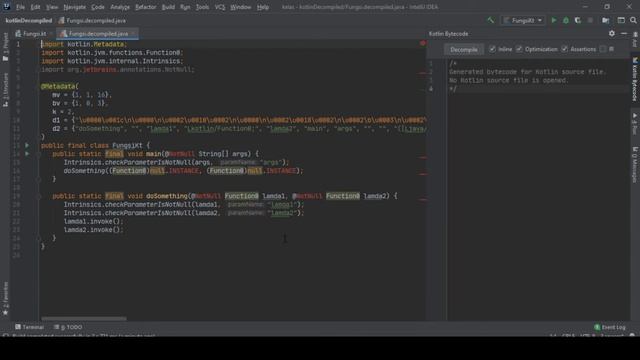Image resolution: width=640 pixels, height=360 pixels.
Task: Open the Run menu
Action: point(185,7)
